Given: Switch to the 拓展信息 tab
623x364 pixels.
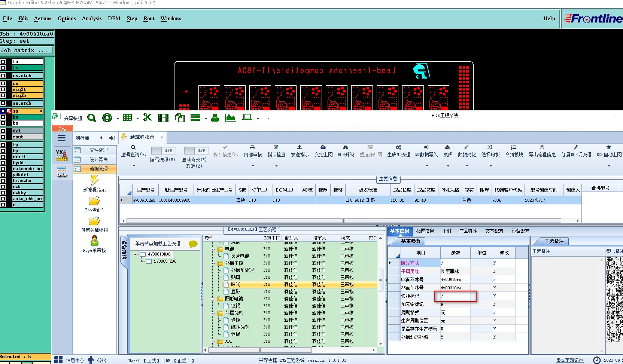Looking at the screenshot, I should 425,231.
